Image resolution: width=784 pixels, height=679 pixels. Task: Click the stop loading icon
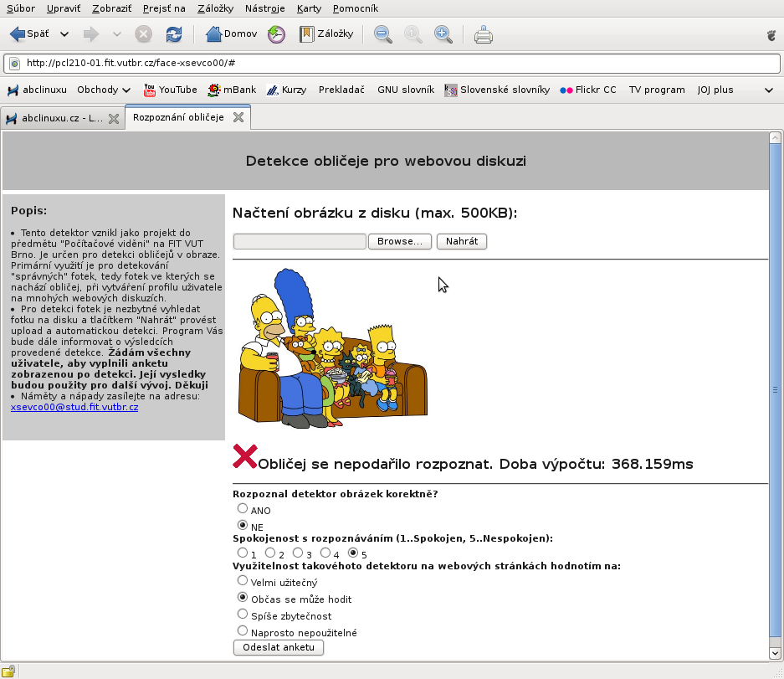pos(144,34)
